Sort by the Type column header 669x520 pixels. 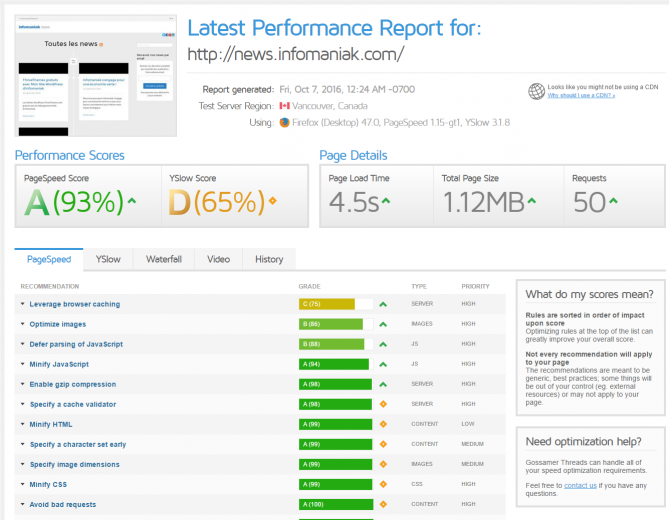coord(419,286)
